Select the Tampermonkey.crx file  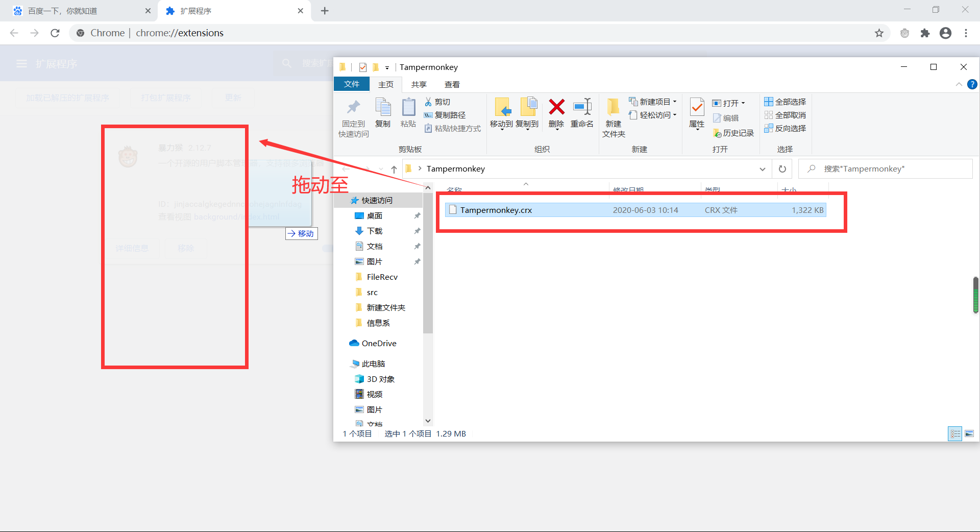coord(635,210)
